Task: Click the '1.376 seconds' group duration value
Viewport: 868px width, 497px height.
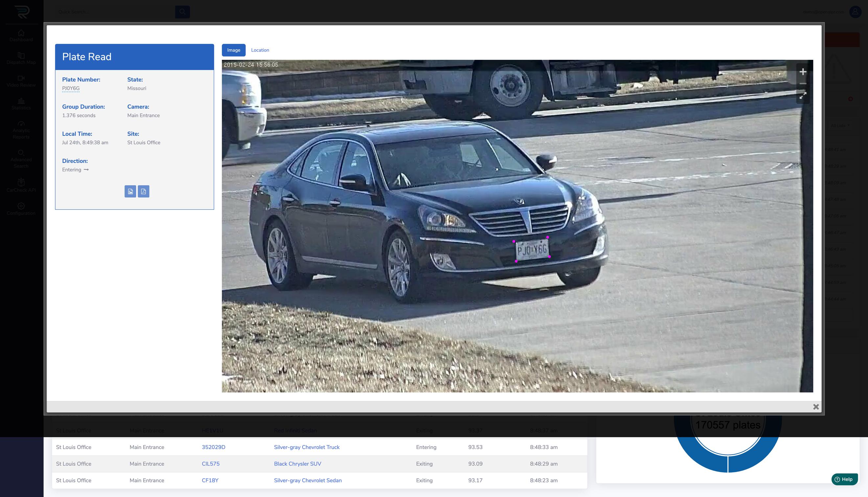Action: [x=79, y=115]
